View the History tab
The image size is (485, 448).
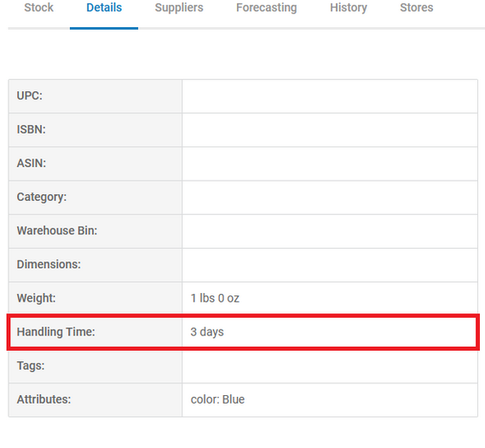pyautogui.click(x=349, y=8)
